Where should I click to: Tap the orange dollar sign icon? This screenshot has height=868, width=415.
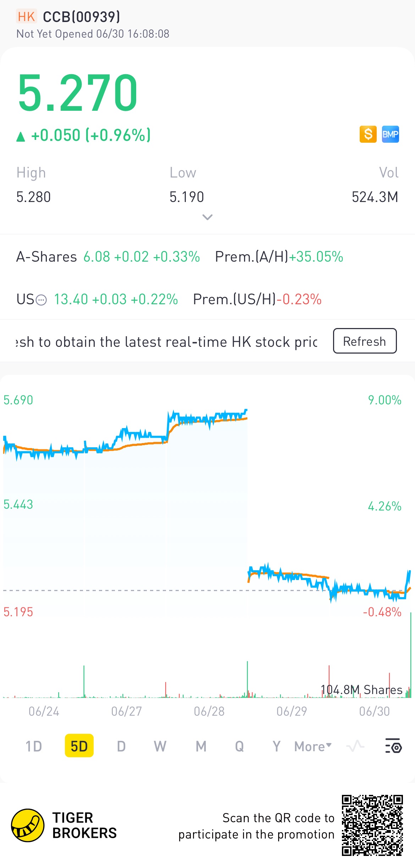pyautogui.click(x=368, y=134)
